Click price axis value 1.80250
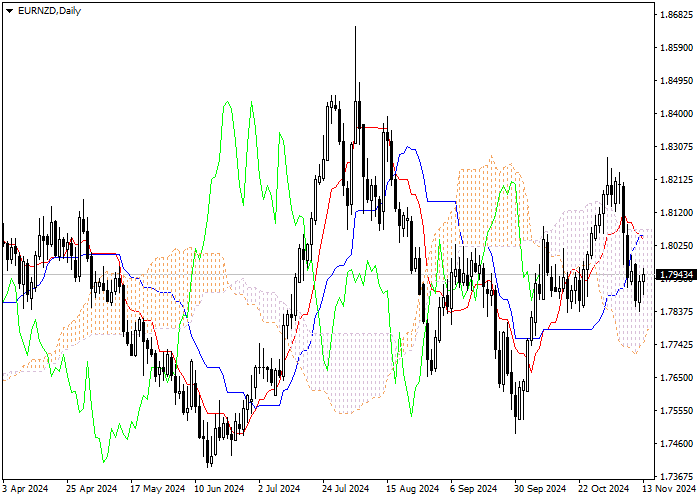The width and height of the screenshot is (700, 500). pyautogui.click(x=676, y=246)
